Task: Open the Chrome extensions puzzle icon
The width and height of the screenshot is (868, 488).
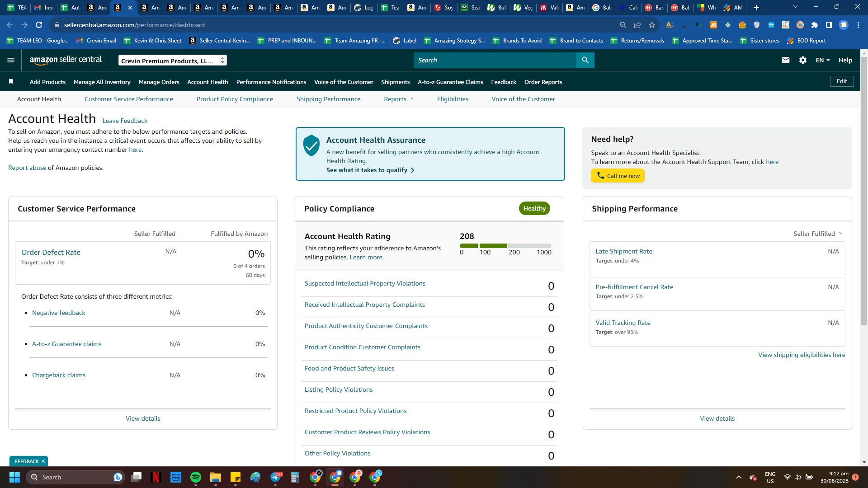Action: coord(815,25)
